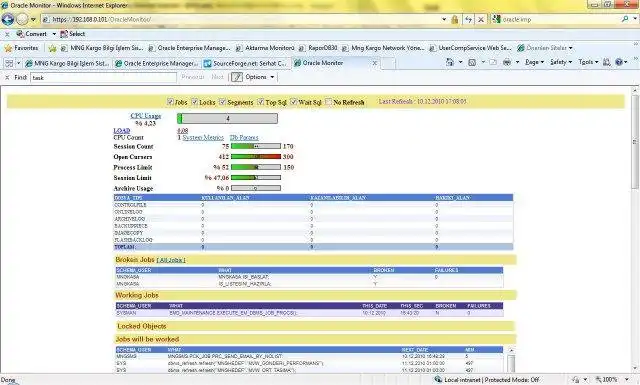Image resolution: width=640 pixels, height=385 pixels.
Task: Click the Select toolbar button
Action: [73, 34]
